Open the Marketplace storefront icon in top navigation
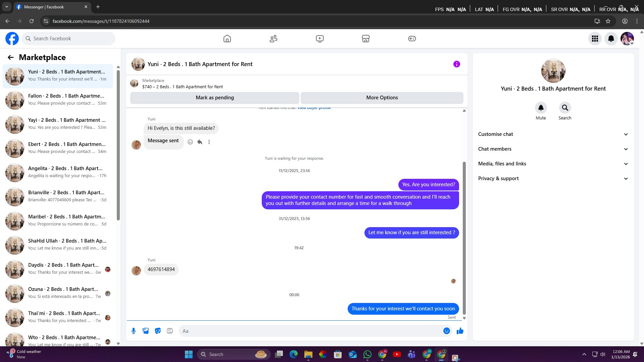Screen dimensions: 644x362 (366, 39)
